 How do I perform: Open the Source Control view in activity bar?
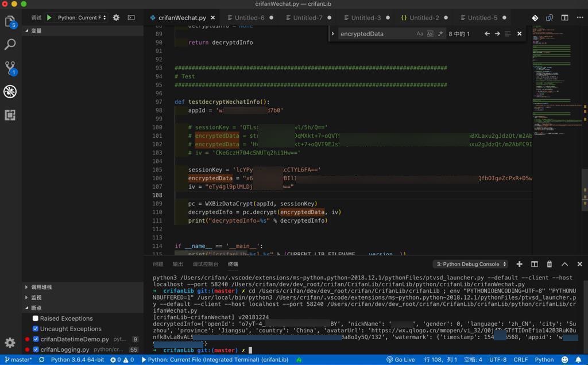(x=10, y=68)
